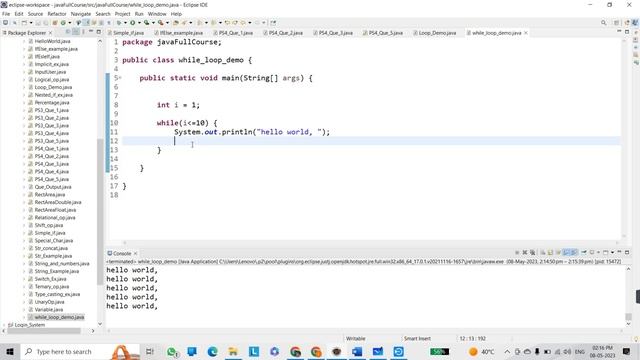Open the Debug button dropdown arrow
Image resolution: width=640 pixels, height=360 pixels.
pos(125,23)
